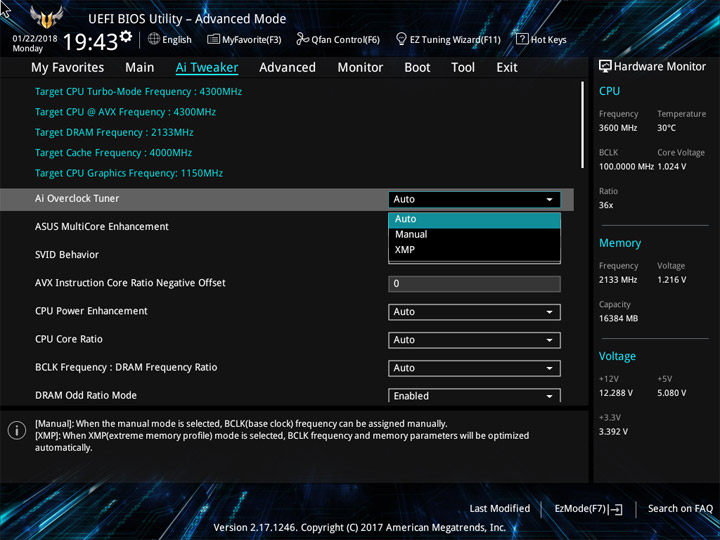The image size is (720, 540).
Task: Click Target Cache Frequency 4000MHz text
Action: point(113,153)
